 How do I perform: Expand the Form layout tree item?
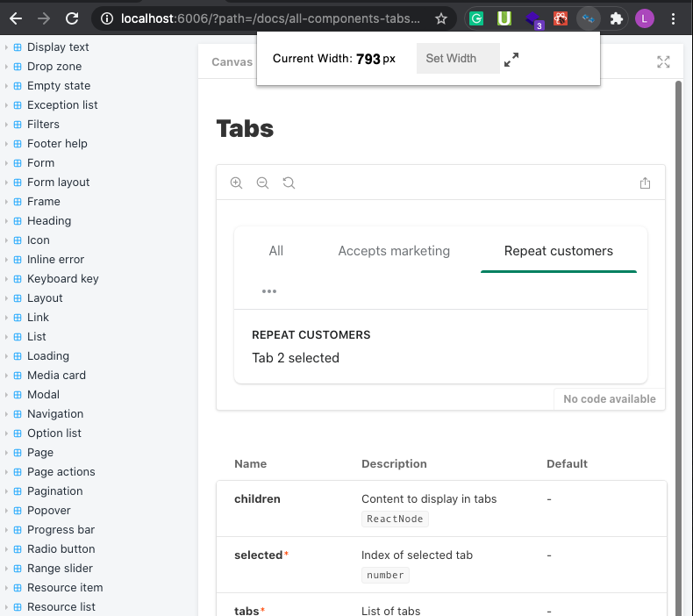pos(6,183)
